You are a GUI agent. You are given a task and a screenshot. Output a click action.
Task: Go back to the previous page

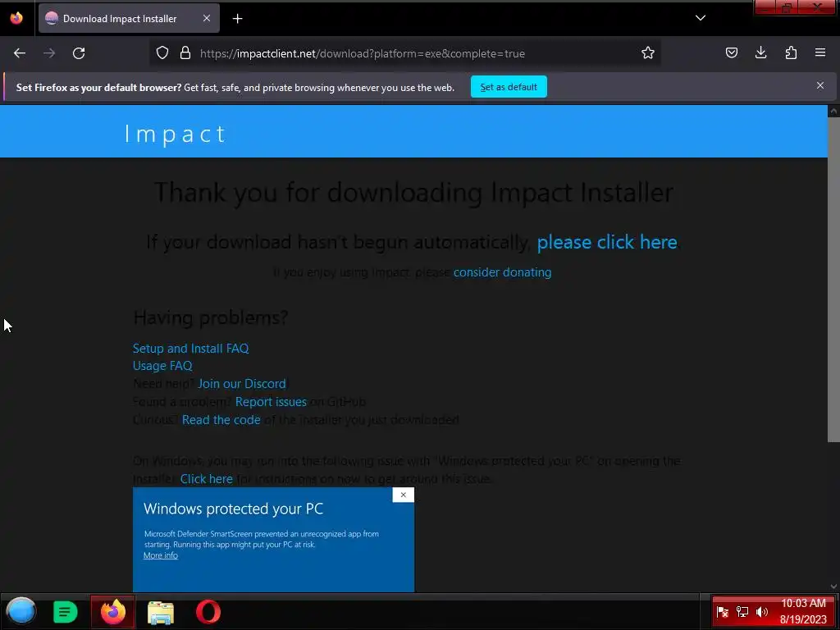20,53
